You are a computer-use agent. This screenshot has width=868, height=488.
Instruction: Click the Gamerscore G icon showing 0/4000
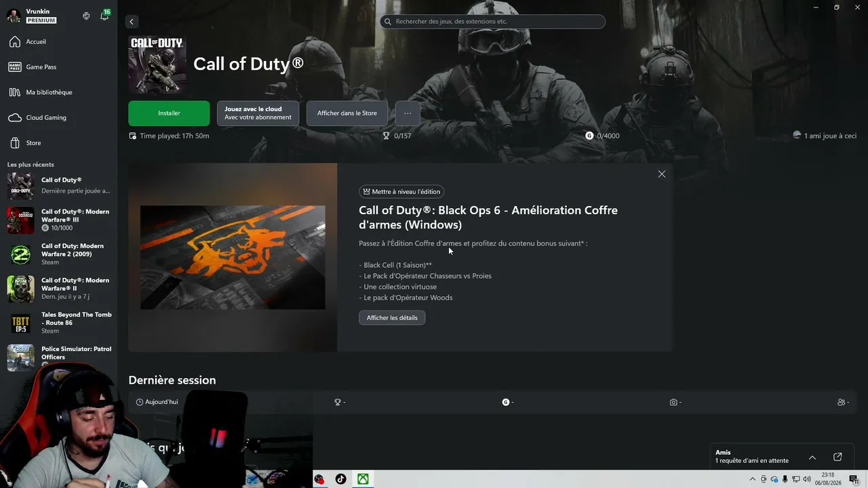coord(589,136)
